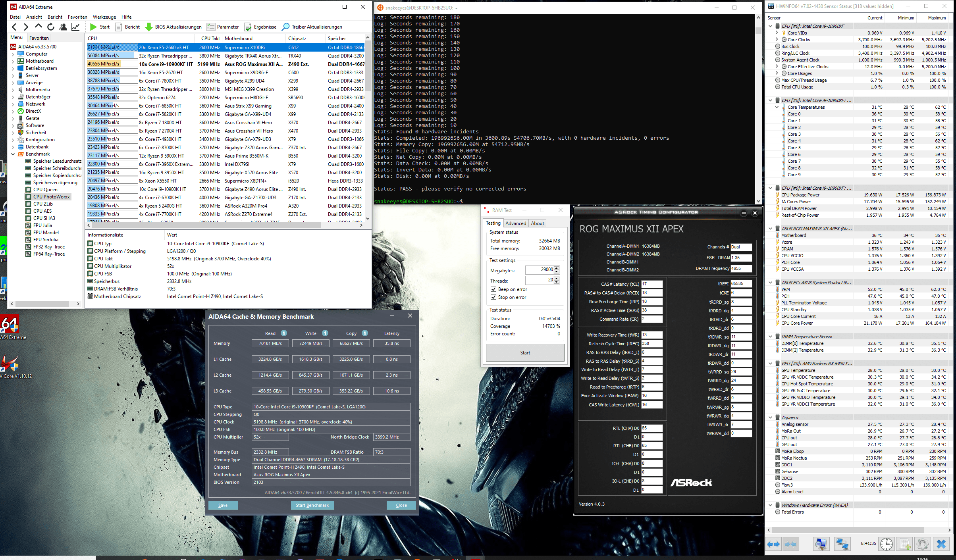This screenshot has height=560, width=956.
Task: Click the results graph toolbar icon
Action: (x=75, y=27)
